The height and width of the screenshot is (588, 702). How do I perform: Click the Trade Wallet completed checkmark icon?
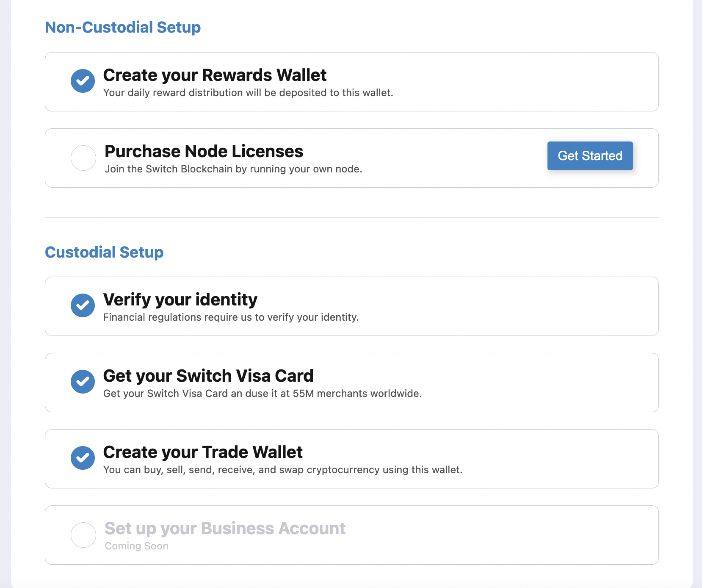click(83, 458)
